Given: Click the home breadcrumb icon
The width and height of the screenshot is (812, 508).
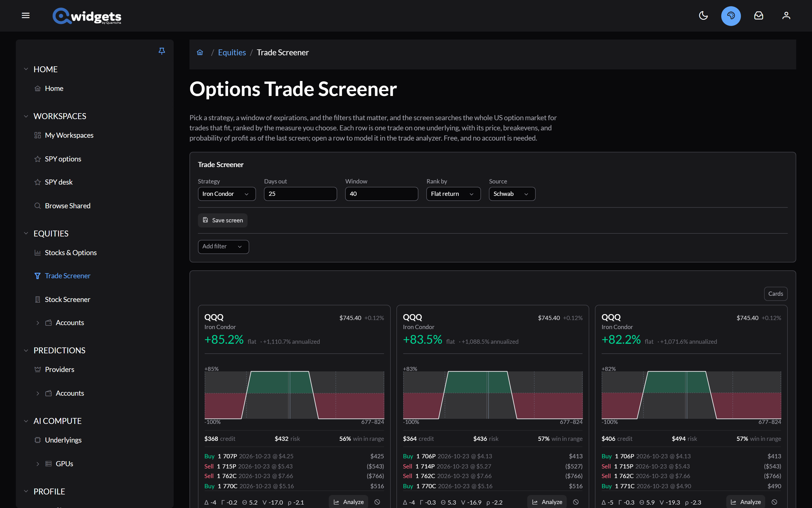Looking at the screenshot, I should [x=200, y=52].
